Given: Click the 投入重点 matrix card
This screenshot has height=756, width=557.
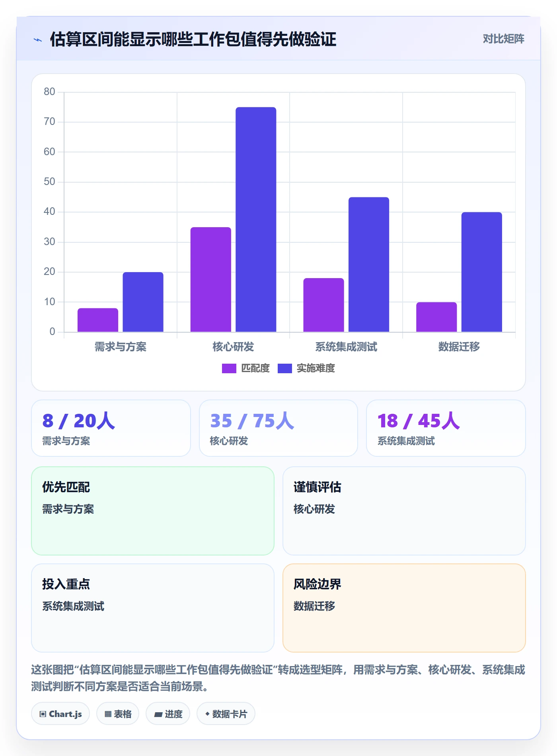Looking at the screenshot, I should pos(153,608).
